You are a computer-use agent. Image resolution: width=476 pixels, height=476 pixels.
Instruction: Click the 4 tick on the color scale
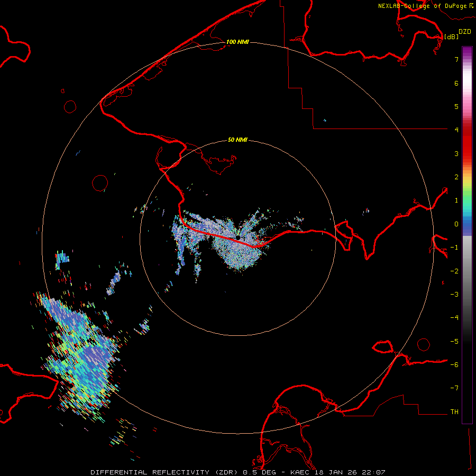[456, 130]
